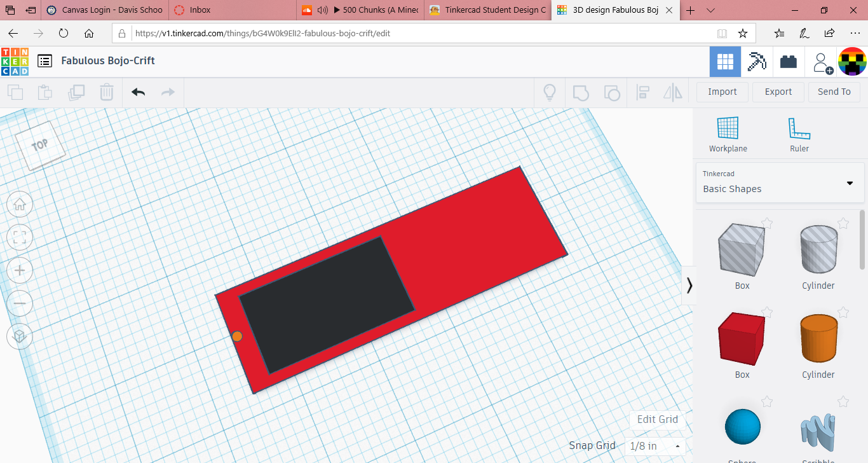868x463 pixels.
Task: Click the Copy toolbar icon
Action: (15, 92)
